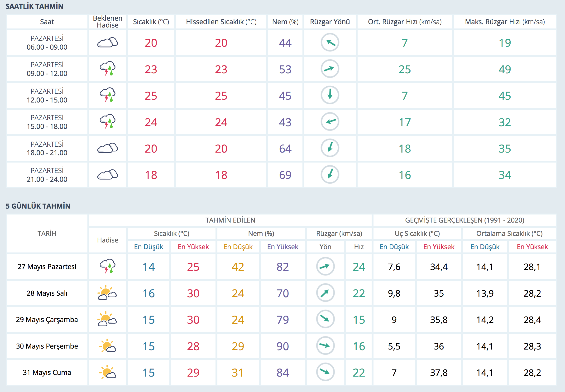Click wind direction icon for 29 Mayıs Çarşamba
The image size is (565, 392).
point(325,319)
